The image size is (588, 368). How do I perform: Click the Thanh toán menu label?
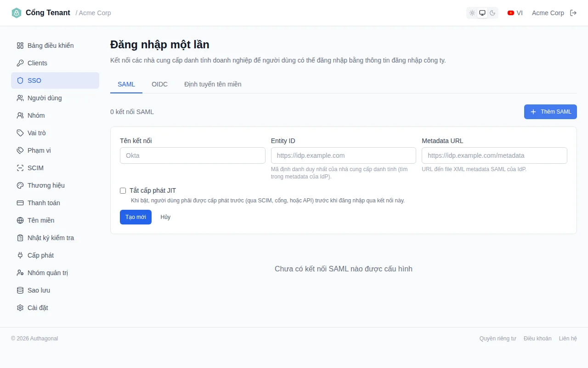point(44,203)
